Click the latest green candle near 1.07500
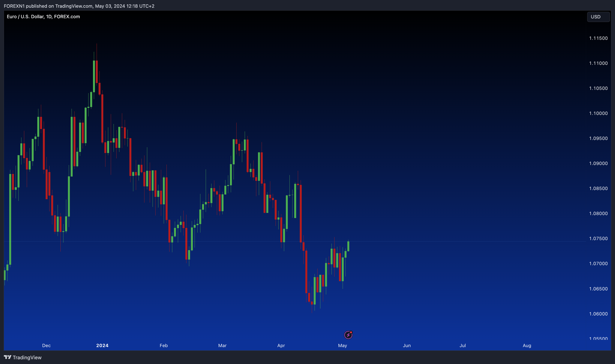This screenshot has width=615, height=364. (348, 246)
